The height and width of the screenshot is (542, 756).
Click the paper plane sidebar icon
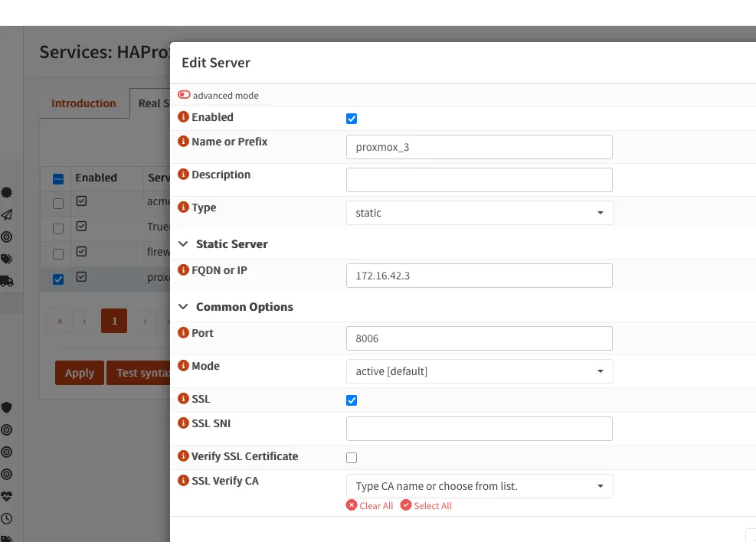[x=7, y=214]
